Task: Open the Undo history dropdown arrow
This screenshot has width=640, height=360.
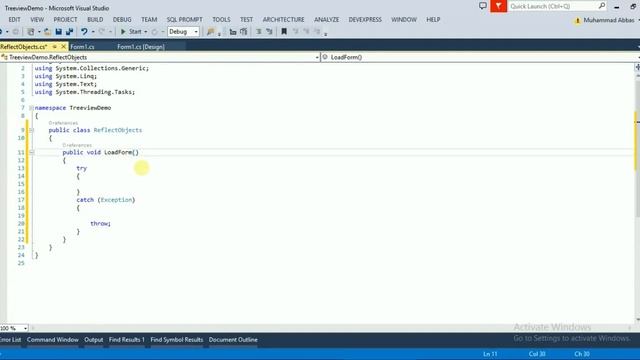Action: [93, 31]
